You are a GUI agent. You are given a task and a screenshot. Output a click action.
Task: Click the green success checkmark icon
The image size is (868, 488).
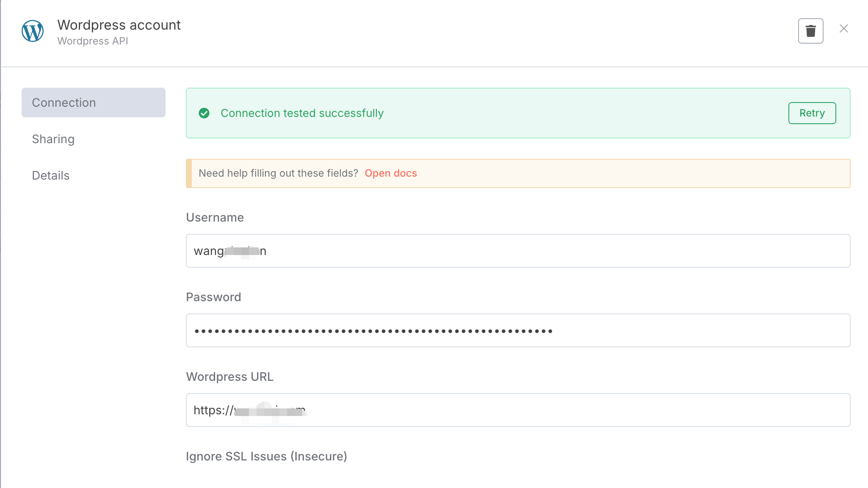204,113
